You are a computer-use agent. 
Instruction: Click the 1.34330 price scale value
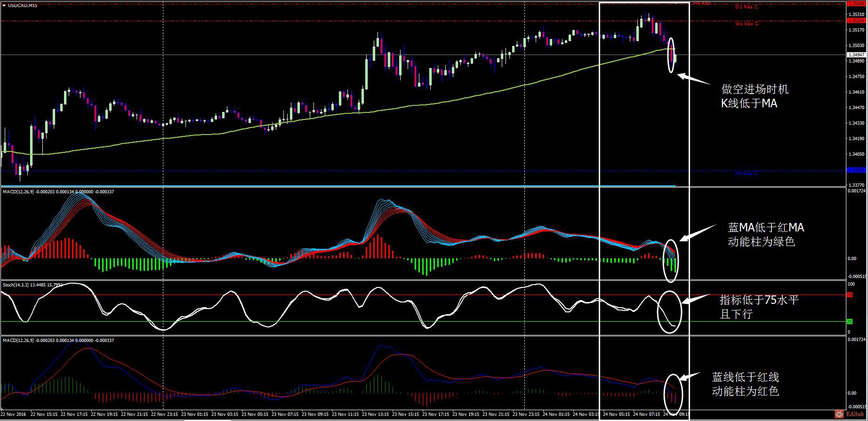click(x=856, y=123)
